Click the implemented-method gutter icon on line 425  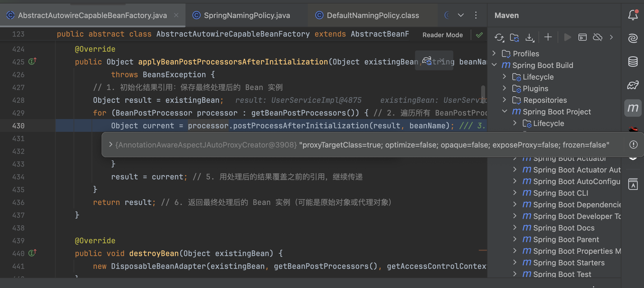click(x=32, y=61)
